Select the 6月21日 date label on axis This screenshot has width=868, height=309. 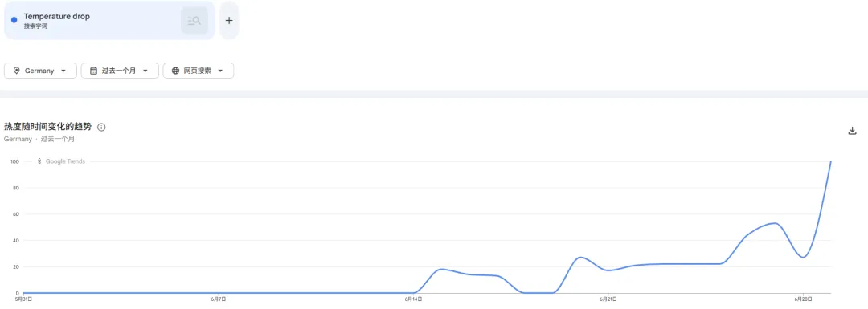pos(608,299)
